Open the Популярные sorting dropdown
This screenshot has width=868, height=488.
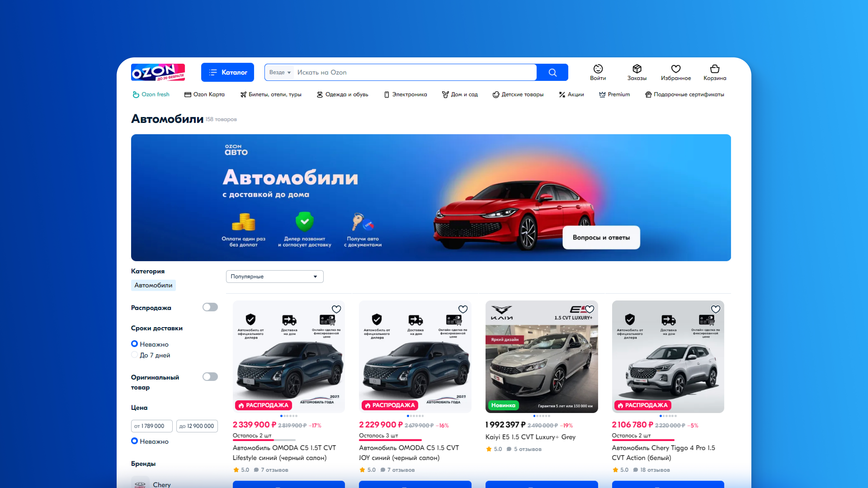tap(274, 277)
